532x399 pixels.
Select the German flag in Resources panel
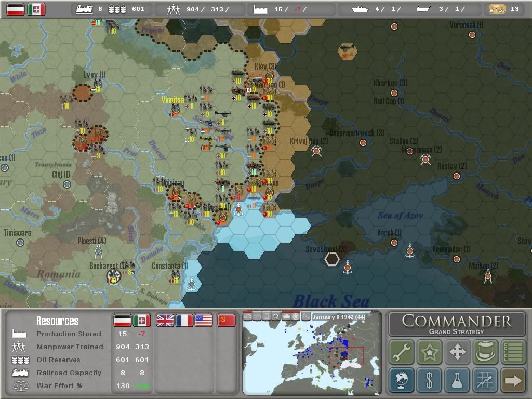coord(123,320)
